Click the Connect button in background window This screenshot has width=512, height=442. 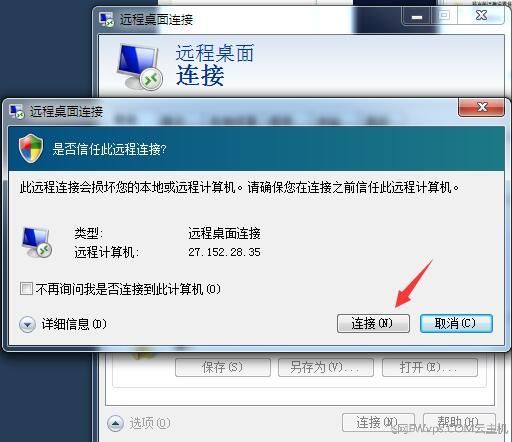pyautogui.click(x=378, y=423)
